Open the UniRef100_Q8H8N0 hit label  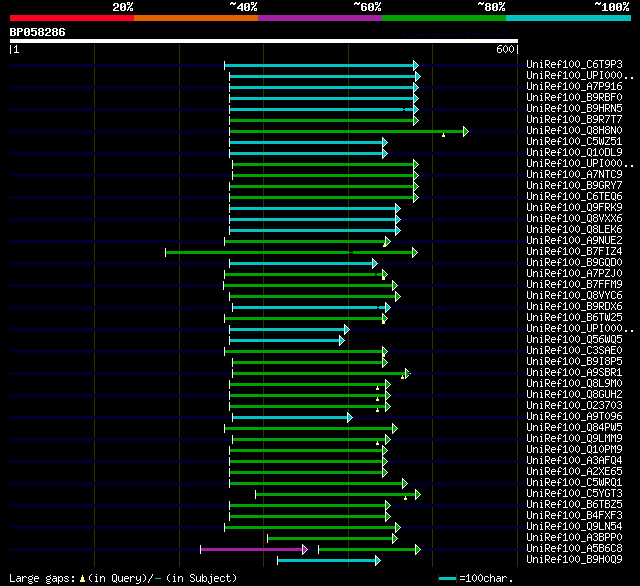click(574, 131)
